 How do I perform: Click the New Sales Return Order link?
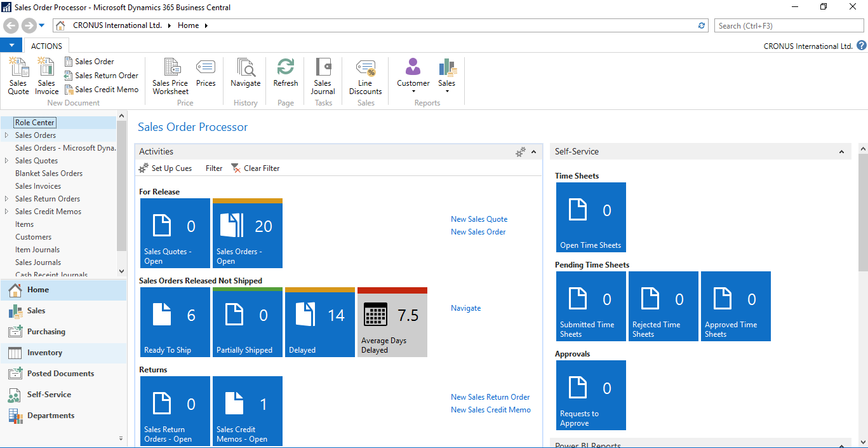pyautogui.click(x=490, y=397)
